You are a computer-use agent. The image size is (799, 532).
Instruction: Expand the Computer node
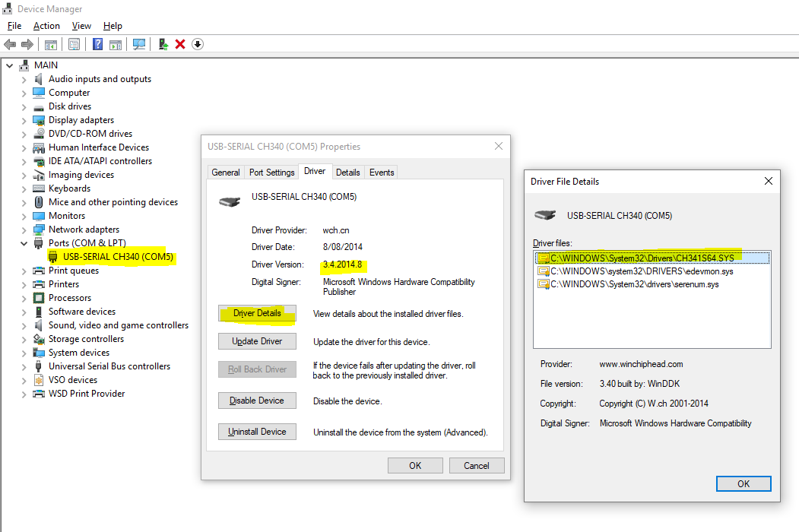tap(24, 93)
